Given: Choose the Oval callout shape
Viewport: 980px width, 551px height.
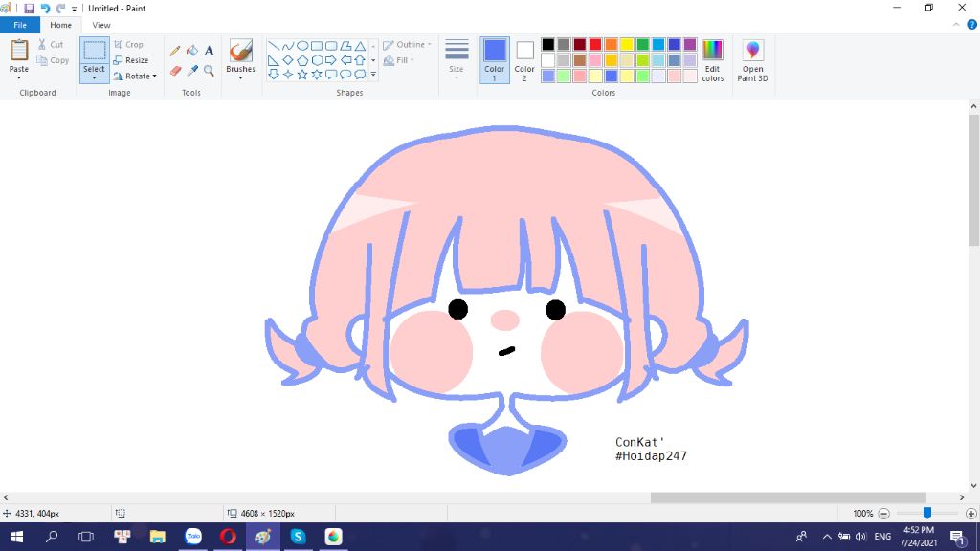Looking at the screenshot, I should point(345,75).
